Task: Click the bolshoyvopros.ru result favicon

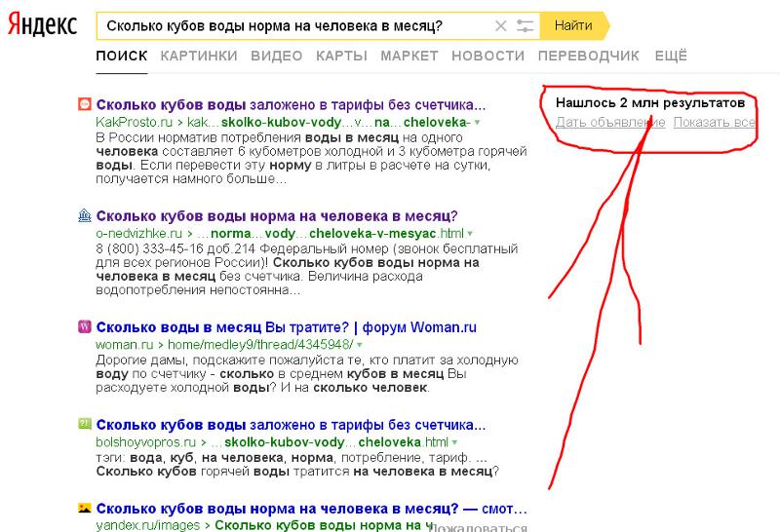Action: 85,424
